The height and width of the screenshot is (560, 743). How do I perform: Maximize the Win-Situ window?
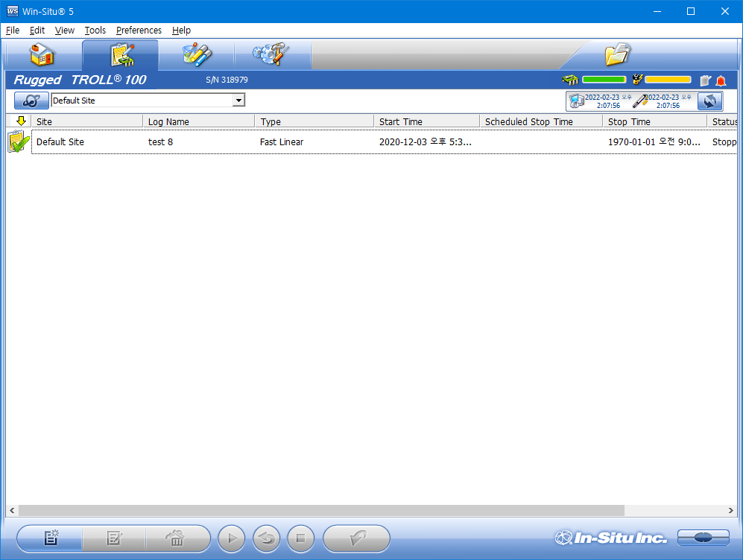691,11
